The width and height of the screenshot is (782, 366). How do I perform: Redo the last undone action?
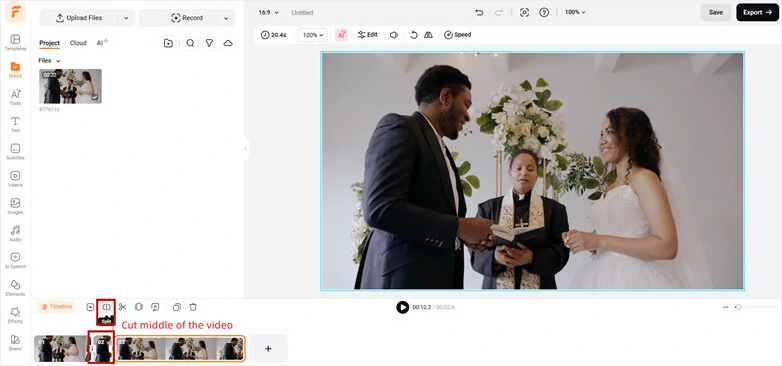[499, 12]
